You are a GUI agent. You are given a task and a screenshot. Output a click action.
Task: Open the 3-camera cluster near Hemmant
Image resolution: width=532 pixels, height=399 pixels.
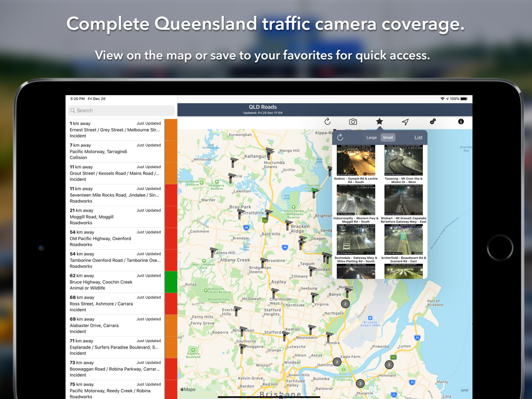point(389,365)
